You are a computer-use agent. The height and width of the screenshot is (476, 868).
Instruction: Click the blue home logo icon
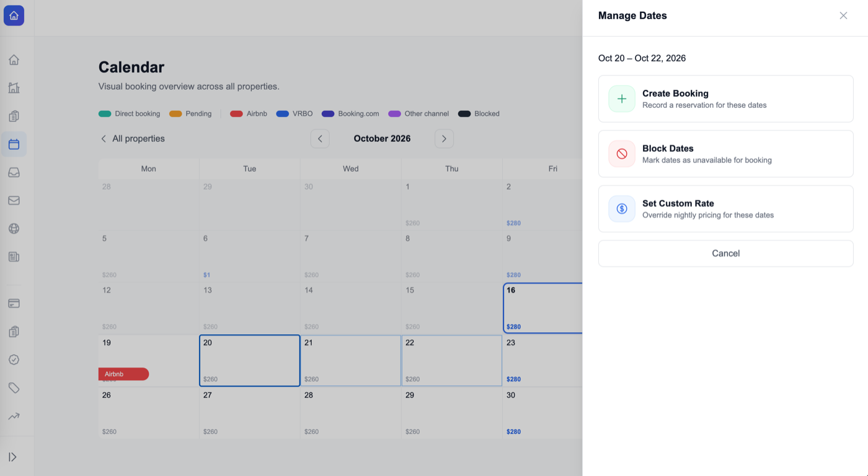pyautogui.click(x=14, y=15)
